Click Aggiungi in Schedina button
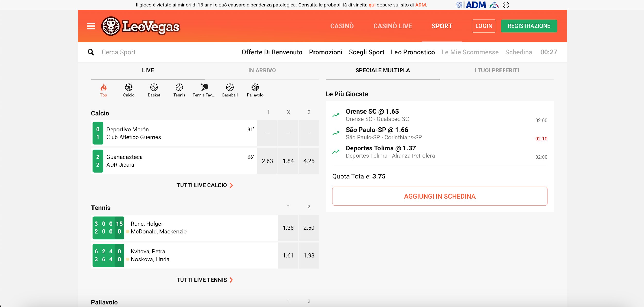 [x=439, y=196]
